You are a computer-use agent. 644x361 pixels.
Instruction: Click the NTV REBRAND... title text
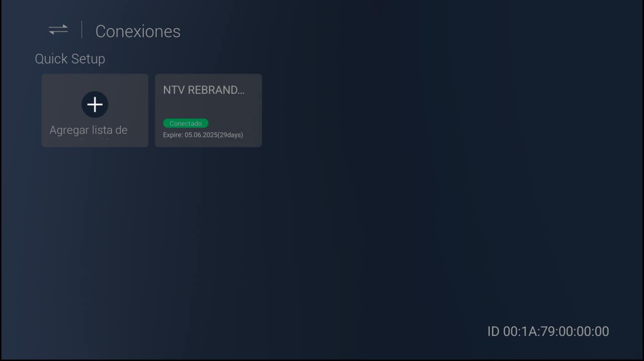pyautogui.click(x=204, y=90)
